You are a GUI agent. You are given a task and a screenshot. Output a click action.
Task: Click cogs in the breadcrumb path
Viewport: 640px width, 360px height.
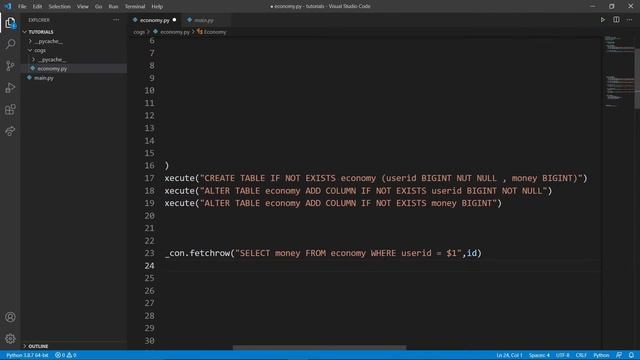point(139,32)
